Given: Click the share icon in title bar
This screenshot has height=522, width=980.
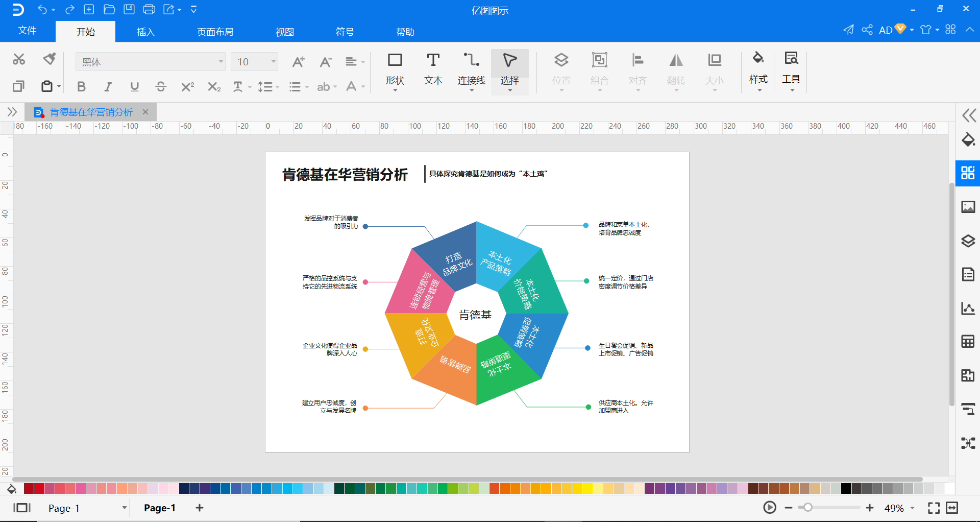Looking at the screenshot, I should [x=867, y=30].
